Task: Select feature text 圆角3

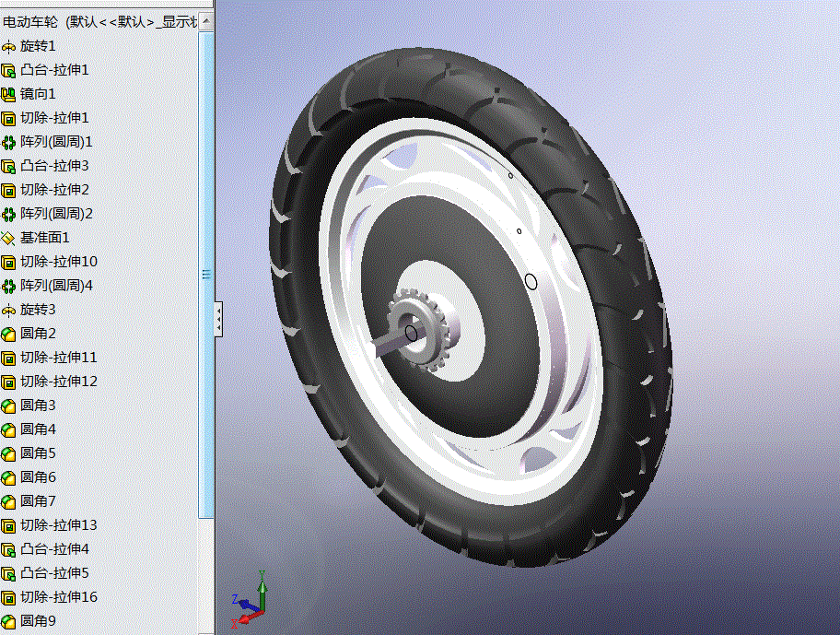Action: coord(38,406)
